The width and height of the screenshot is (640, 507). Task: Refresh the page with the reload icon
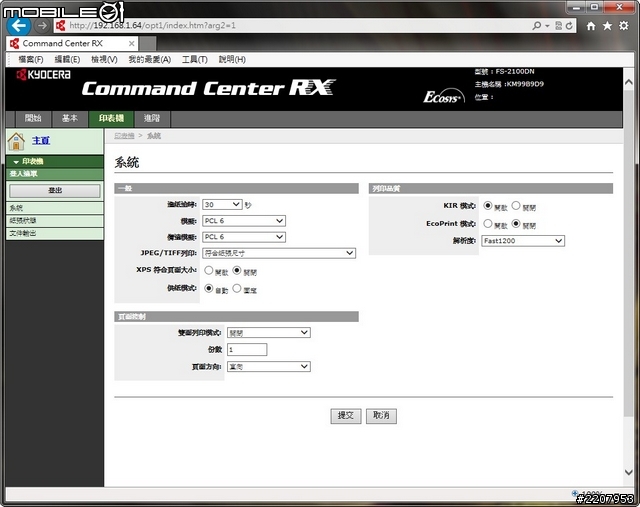[569, 26]
